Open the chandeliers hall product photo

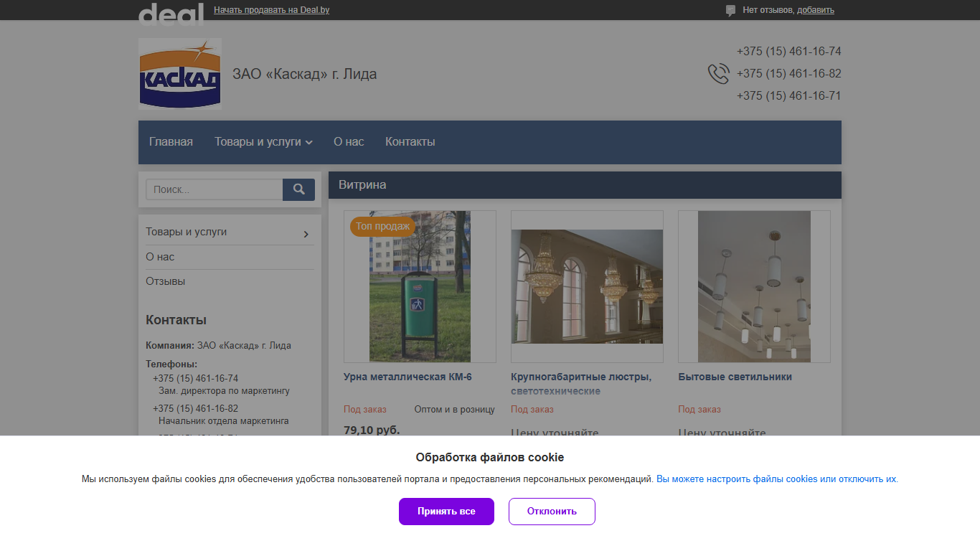click(587, 286)
